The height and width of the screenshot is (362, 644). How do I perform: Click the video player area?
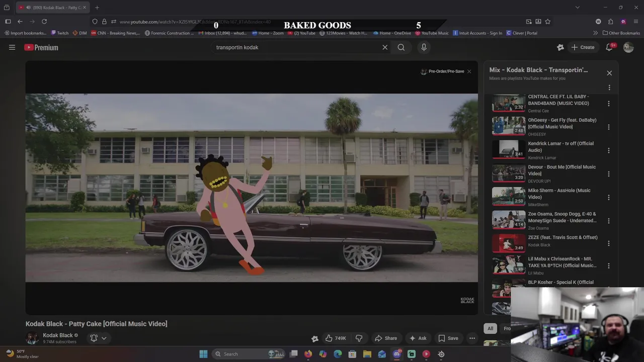click(252, 188)
